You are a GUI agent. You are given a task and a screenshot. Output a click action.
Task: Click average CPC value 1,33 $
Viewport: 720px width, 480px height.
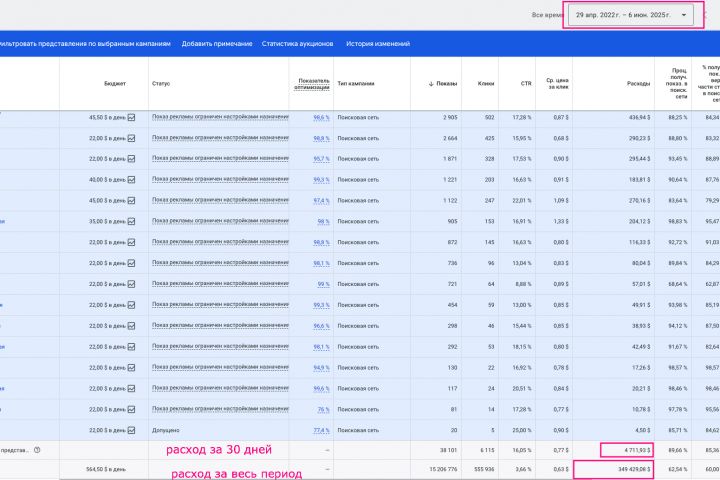click(x=561, y=221)
